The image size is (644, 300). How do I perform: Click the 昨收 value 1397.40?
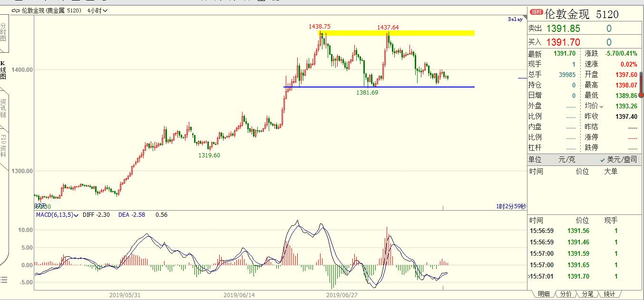click(626, 116)
